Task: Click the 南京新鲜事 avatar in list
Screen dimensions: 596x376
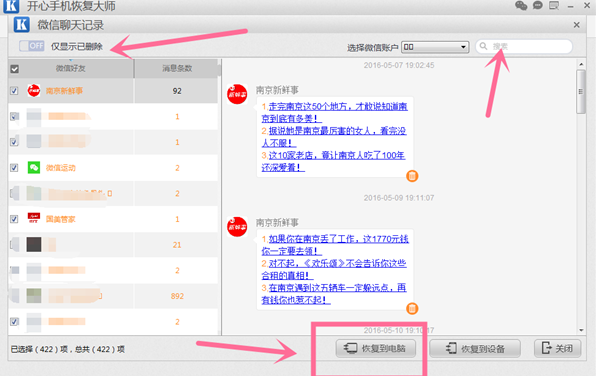Action: pyautogui.click(x=34, y=90)
